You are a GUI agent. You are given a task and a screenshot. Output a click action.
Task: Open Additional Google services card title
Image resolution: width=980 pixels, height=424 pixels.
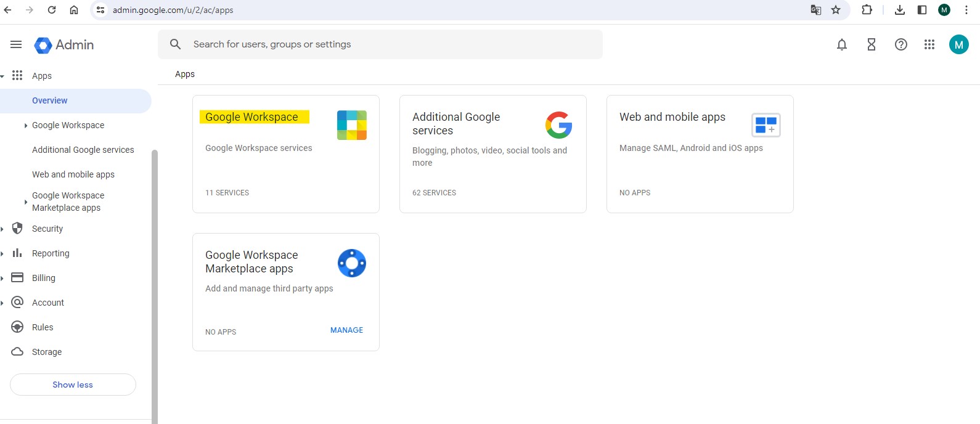point(456,124)
